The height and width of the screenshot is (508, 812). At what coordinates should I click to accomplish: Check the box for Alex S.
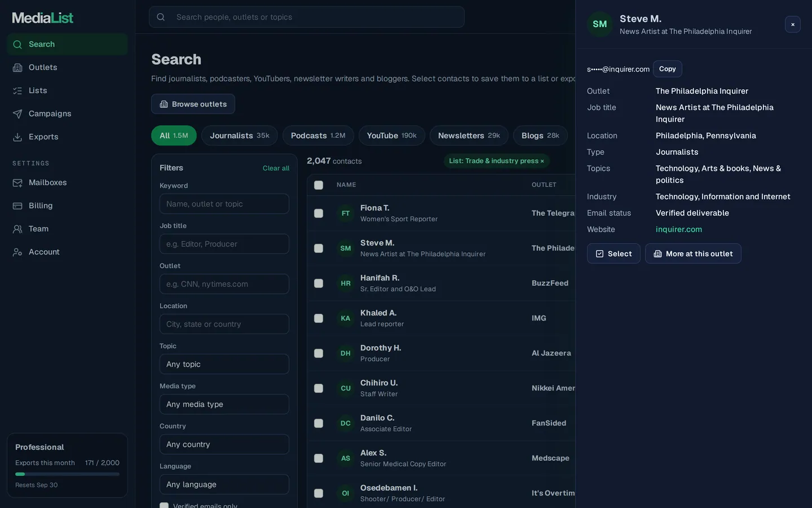pos(319,458)
